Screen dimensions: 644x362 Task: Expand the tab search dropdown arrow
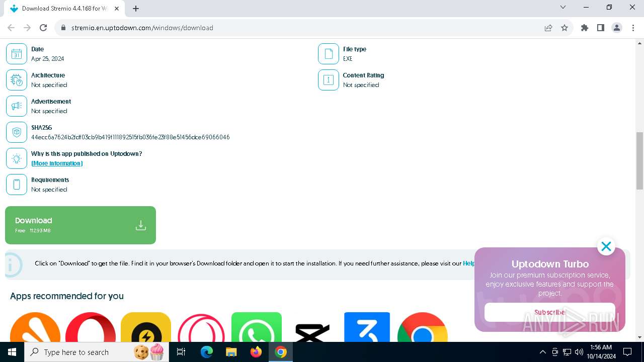point(563,8)
